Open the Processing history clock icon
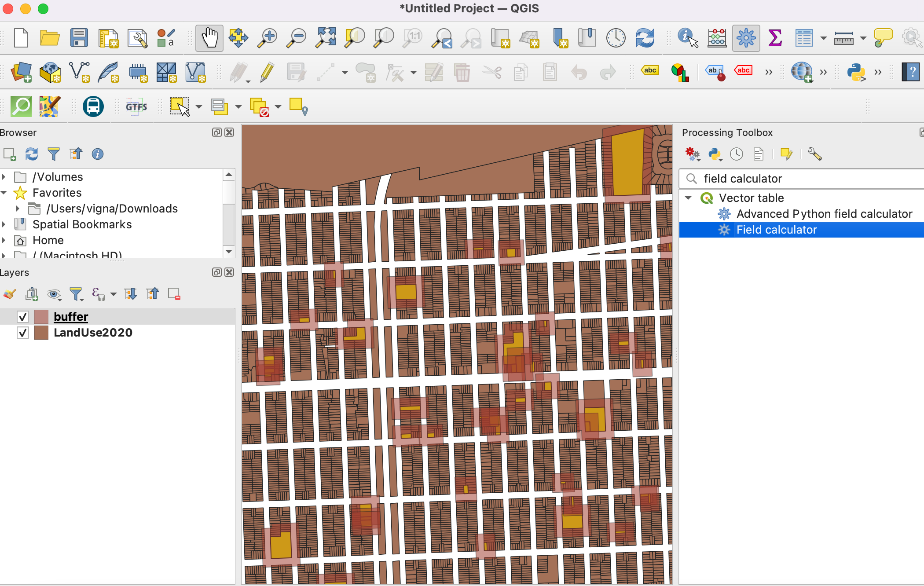This screenshot has width=924, height=586. point(736,154)
